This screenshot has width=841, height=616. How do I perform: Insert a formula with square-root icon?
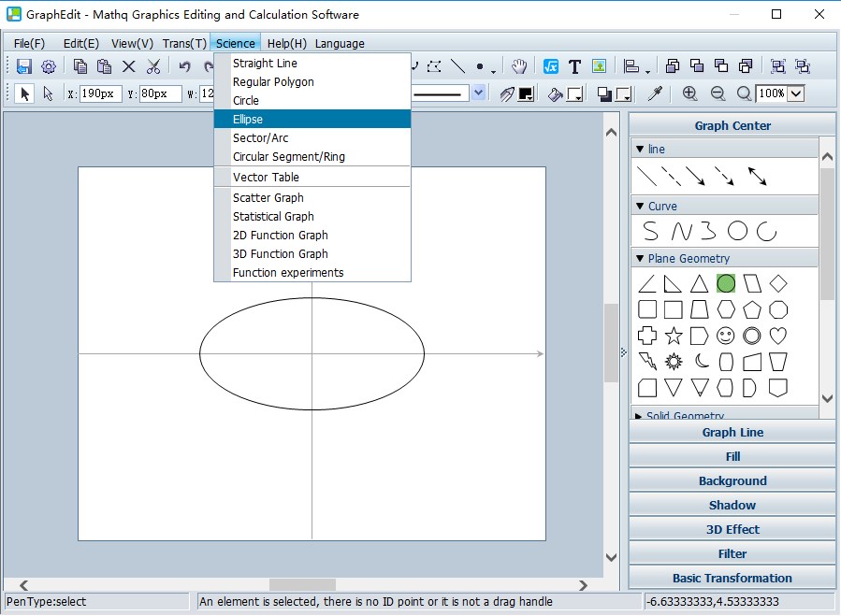pos(550,66)
